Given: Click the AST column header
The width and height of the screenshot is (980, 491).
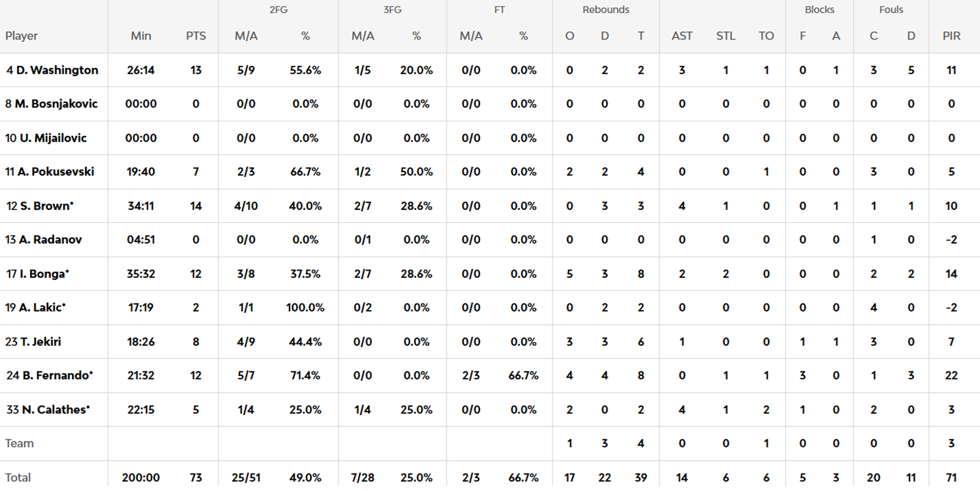Looking at the screenshot, I should 682,36.
